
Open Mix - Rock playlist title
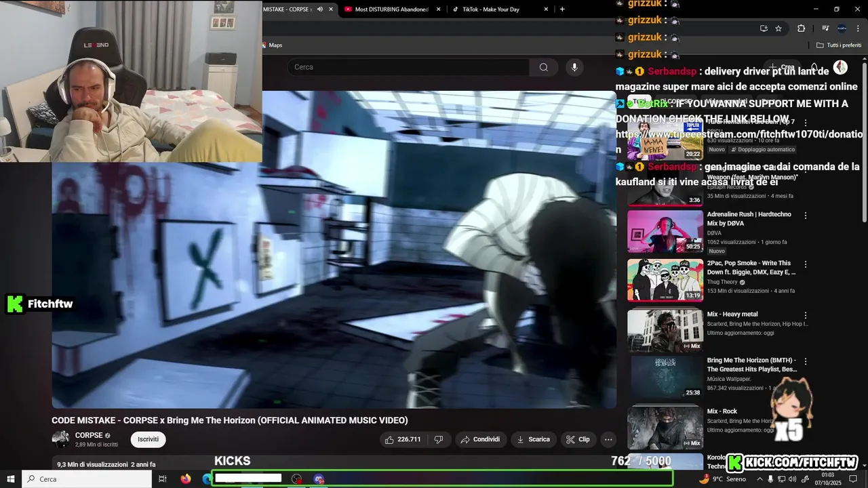pyautogui.click(x=722, y=411)
